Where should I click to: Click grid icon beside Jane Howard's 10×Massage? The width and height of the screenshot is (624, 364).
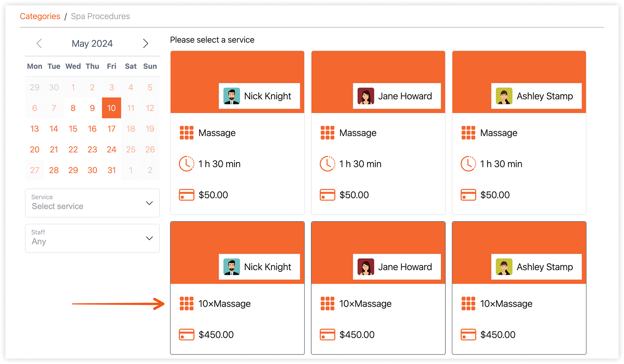click(x=327, y=303)
